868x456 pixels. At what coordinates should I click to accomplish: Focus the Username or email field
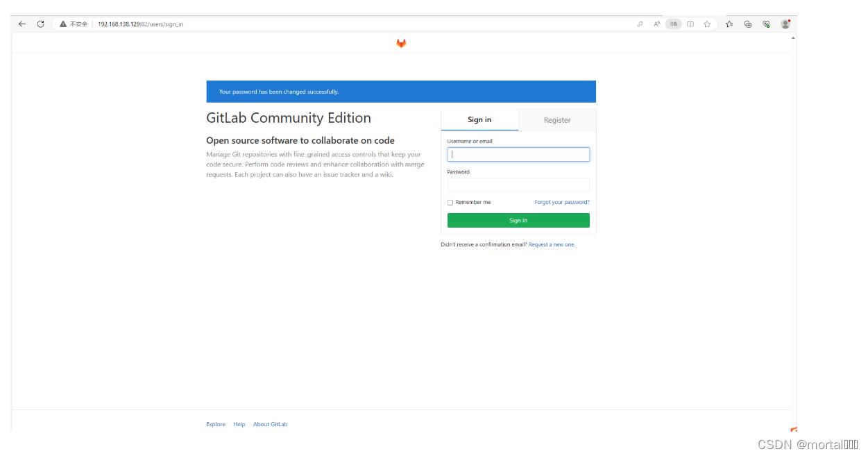(518, 154)
